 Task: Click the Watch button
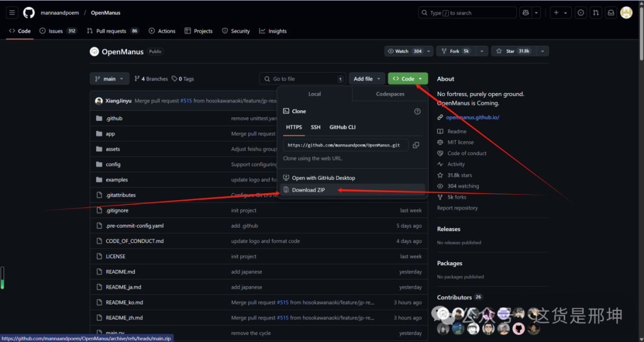(x=404, y=51)
